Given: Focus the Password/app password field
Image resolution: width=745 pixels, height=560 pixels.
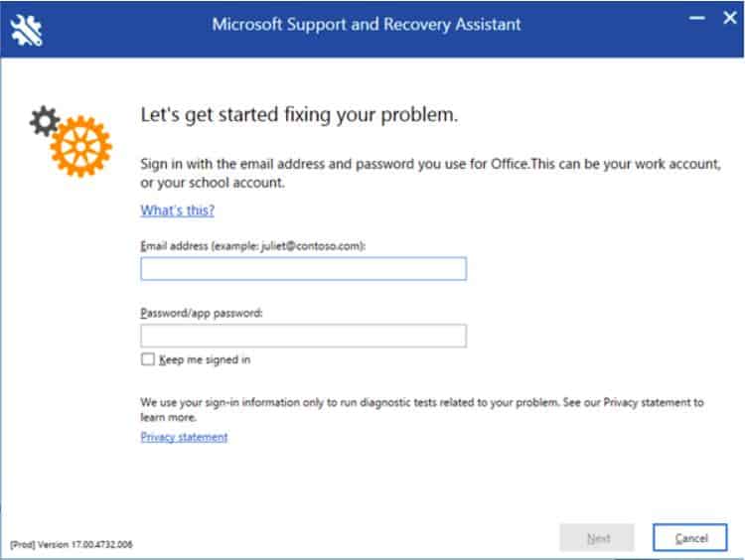Looking at the screenshot, I should (304, 336).
